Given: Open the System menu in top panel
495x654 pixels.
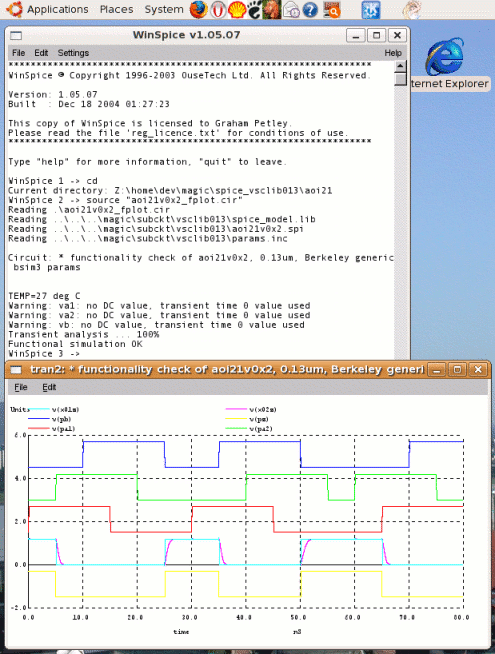Looking at the screenshot, I should 163,9.
